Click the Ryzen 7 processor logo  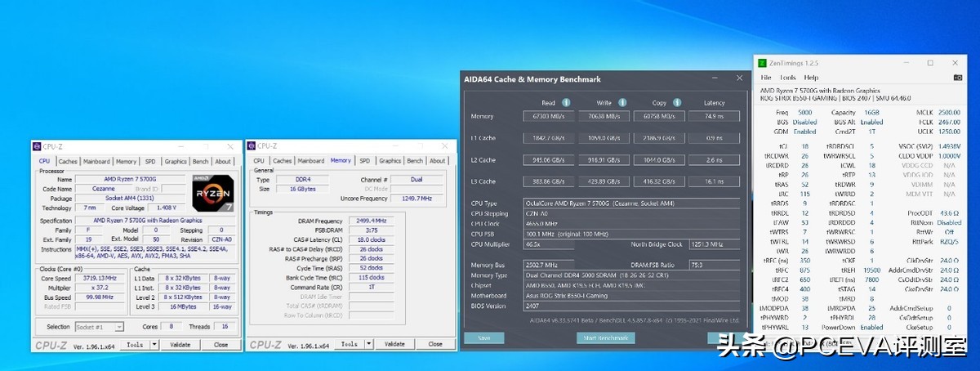214,192
